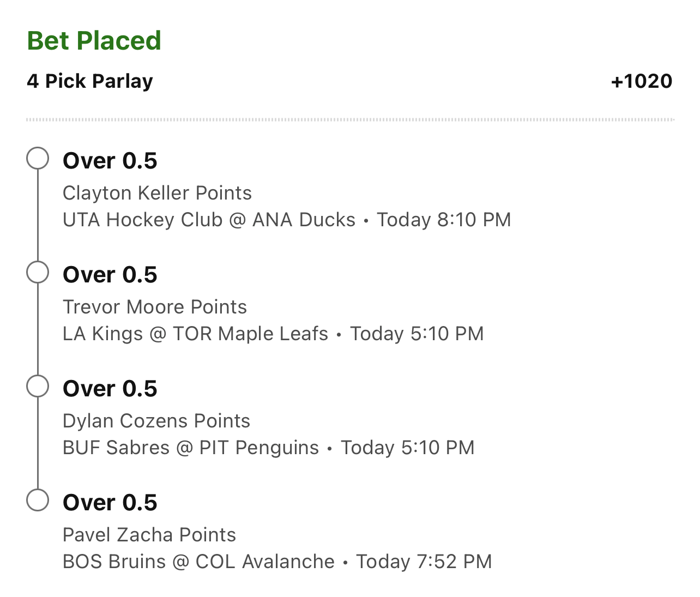Click the Today 8:10 PM start time

click(444, 220)
